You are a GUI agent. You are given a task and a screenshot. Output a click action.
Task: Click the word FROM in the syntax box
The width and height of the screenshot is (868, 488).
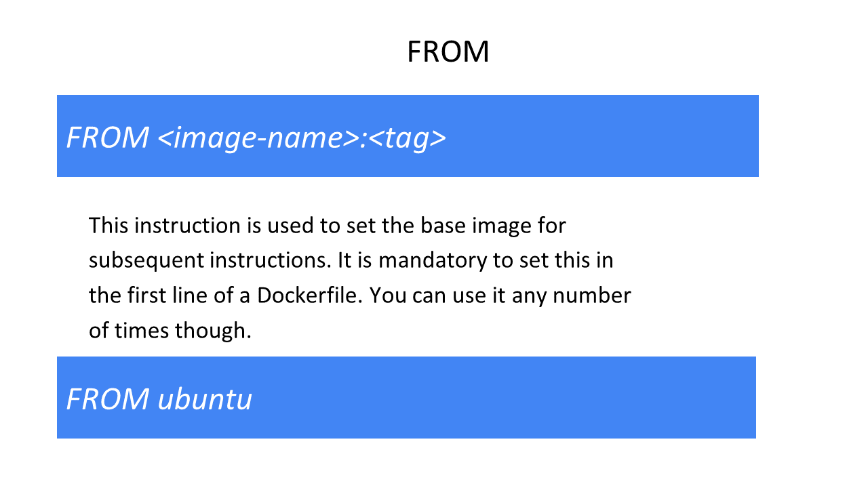point(108,138)
